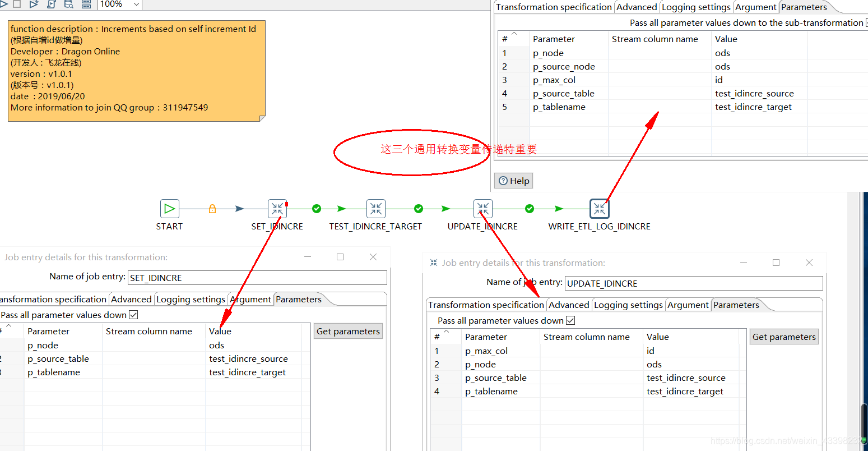Viewport: 868px width, 451px height.
Task: Click Get parameters in SET_IDINCRE dialog
Action: [x=348, y=332]
